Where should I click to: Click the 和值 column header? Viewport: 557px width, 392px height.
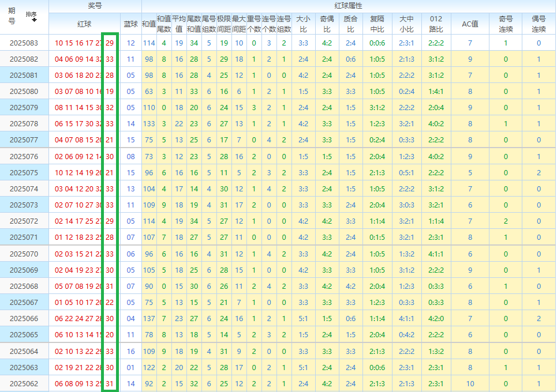pos(149,24)
